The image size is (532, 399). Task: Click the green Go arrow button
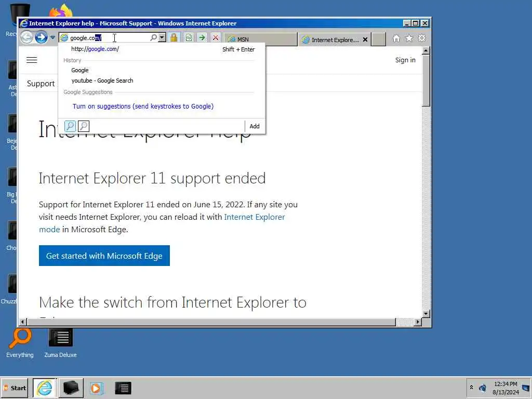click(202, 37)
